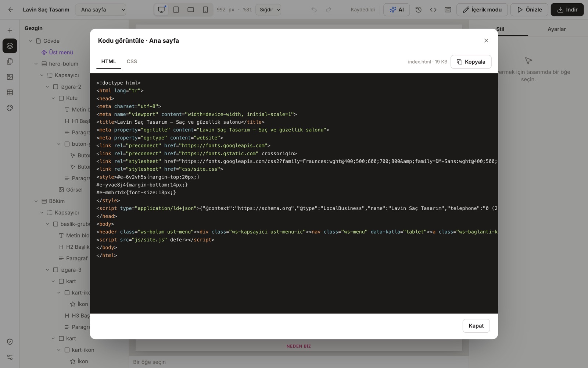Open the sliders settings sidebar icon
Image resolution: width=588 pixels, height=368 pixels.
click(x=10, y=357)
